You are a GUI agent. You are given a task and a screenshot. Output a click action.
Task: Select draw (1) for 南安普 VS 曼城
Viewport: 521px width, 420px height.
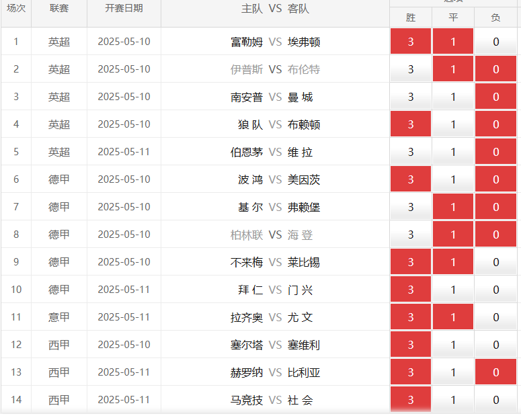[x=453, y=96]
